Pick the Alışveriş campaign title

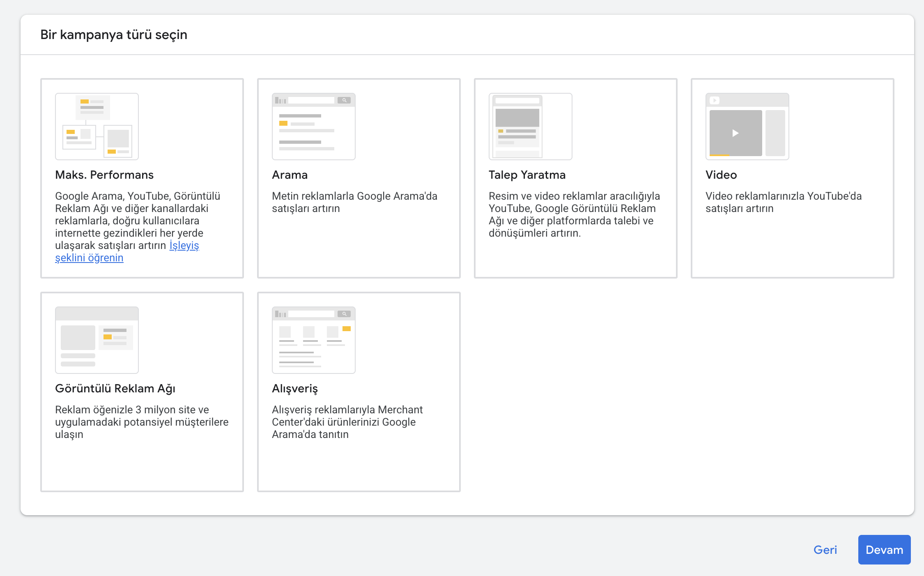coord(295,389)
